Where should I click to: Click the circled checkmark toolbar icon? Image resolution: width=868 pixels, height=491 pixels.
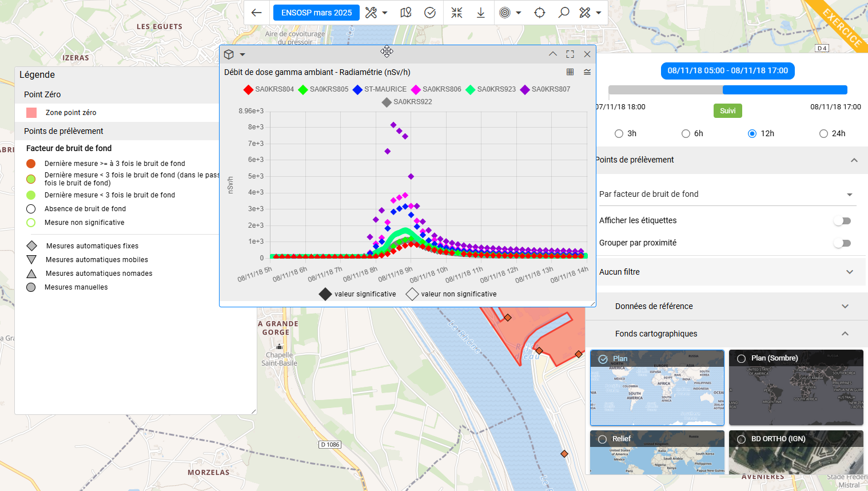[x=430, y=13]
